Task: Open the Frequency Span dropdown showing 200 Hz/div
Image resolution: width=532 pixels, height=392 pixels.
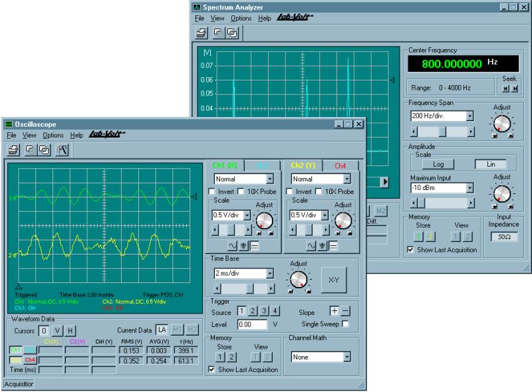Action: [470, 116]
